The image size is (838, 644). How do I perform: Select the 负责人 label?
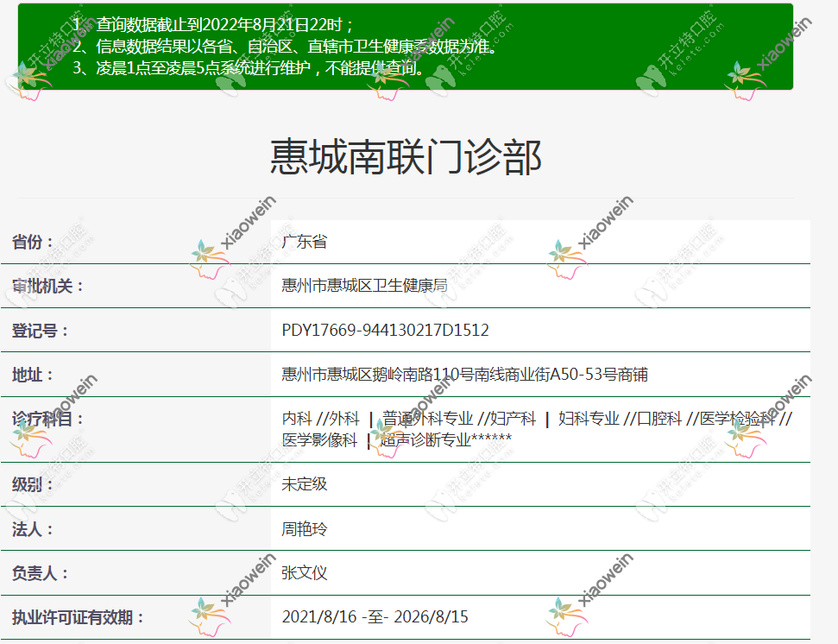click(40, 573)
